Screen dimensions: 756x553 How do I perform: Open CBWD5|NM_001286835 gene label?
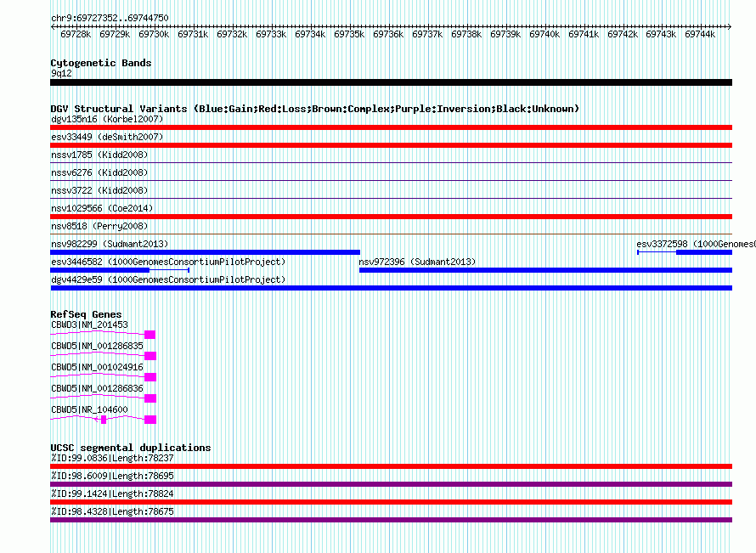pyautogui.click(x=98, y=347)
